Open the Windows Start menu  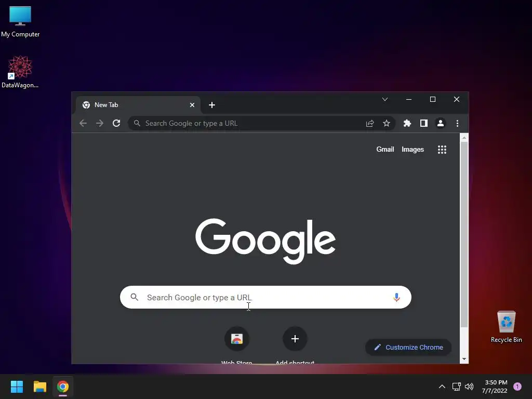[x=17, y=387]
